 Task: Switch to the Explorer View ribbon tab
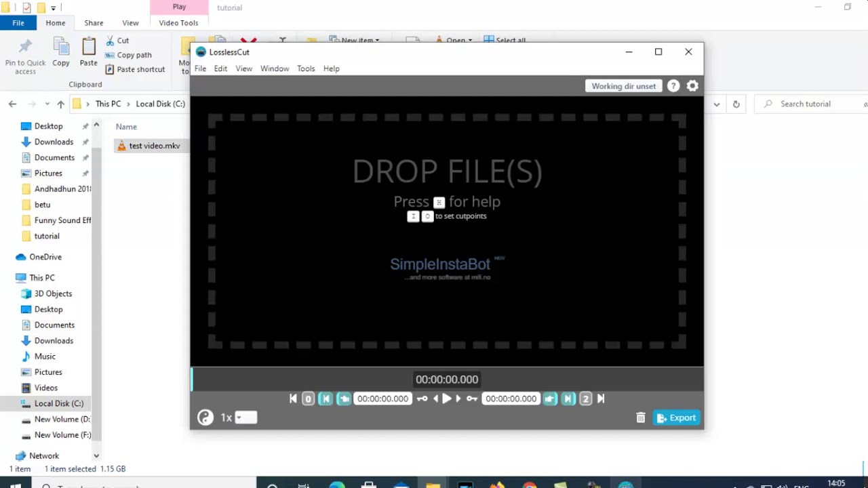click(130, 23)
